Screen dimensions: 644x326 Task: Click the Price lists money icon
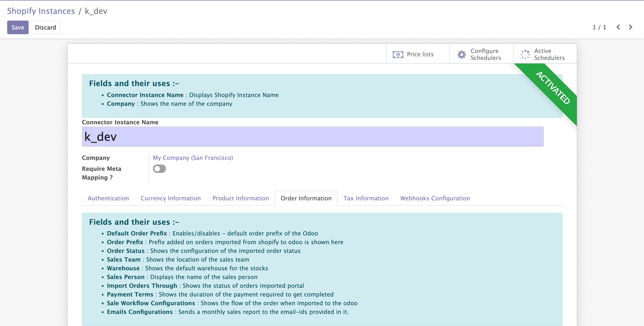[x=398, y=55]
